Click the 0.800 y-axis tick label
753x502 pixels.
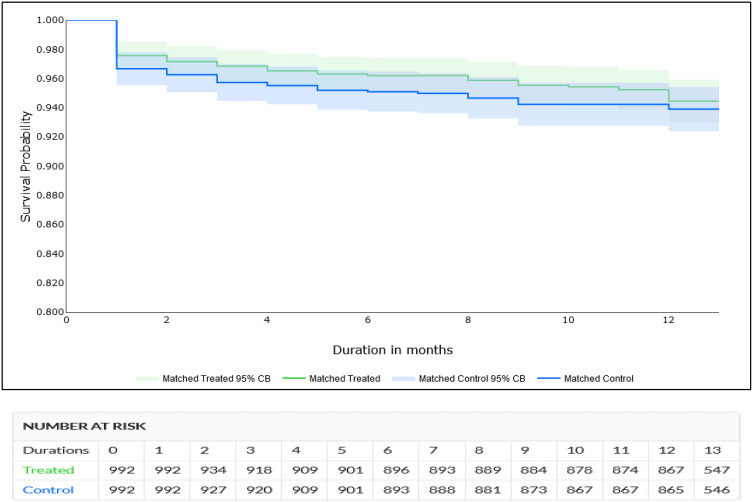click(x=47, y=311)
